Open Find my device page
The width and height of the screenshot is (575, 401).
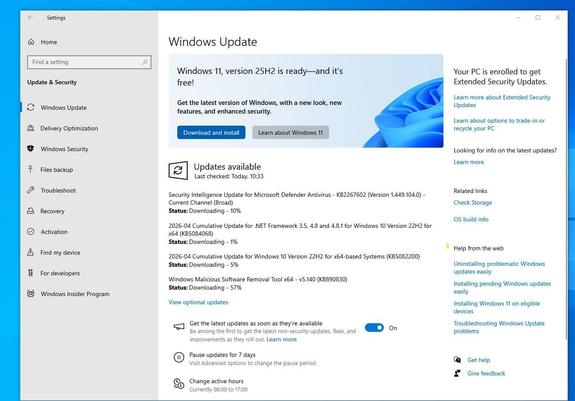(60, 253)
